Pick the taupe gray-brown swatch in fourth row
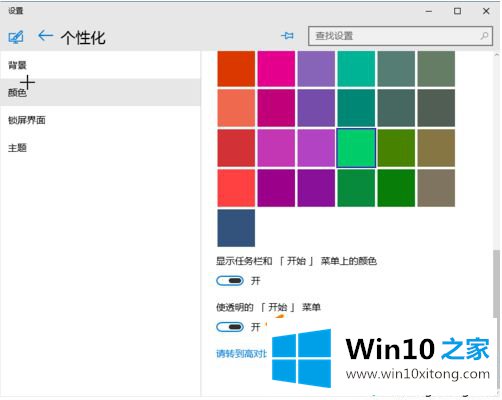The image size is (502, 400). [436, 188]
